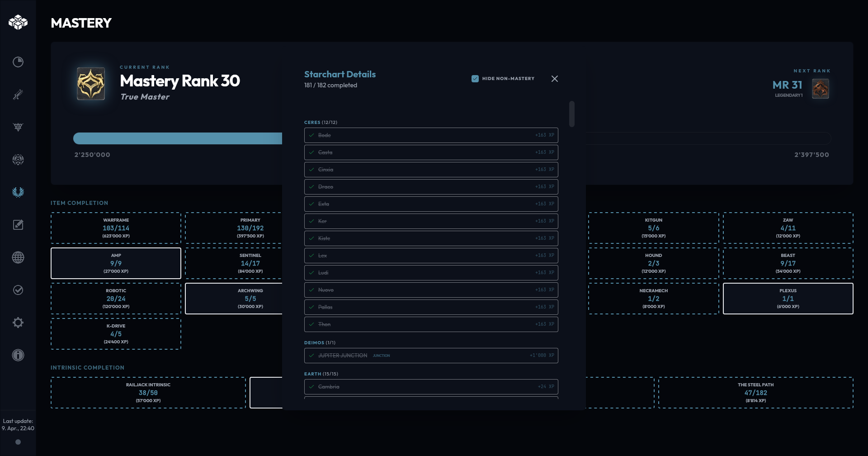Click the circled checkmark sidebar icon
This screenshot has height=456, width=868.
[x=18, y=290]
